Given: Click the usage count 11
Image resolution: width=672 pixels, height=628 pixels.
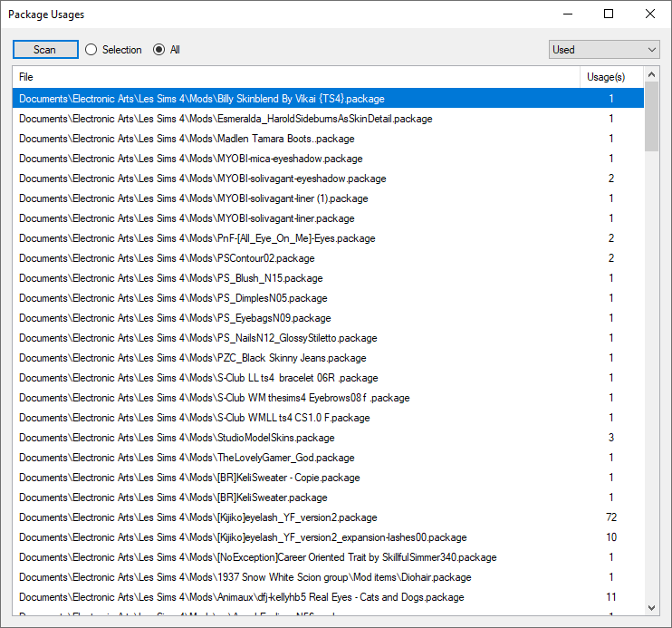Looking at the screenshot, I should point(611,597).
